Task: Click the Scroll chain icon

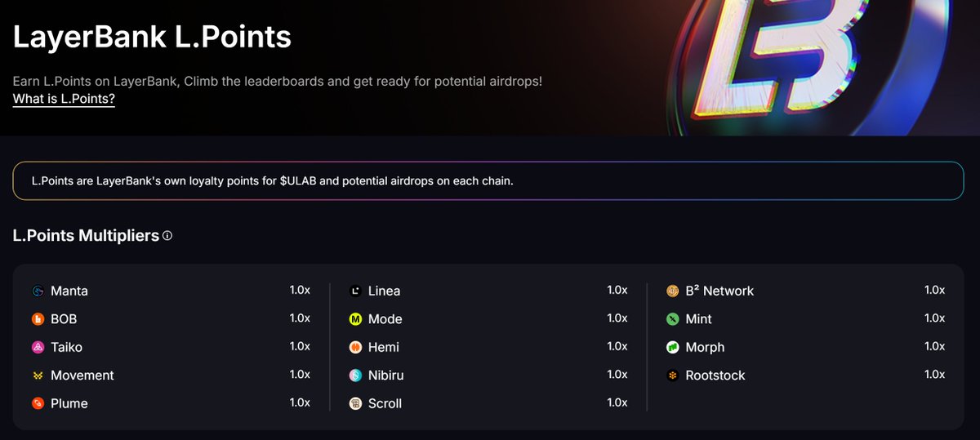Action: (x=355, y=403)
